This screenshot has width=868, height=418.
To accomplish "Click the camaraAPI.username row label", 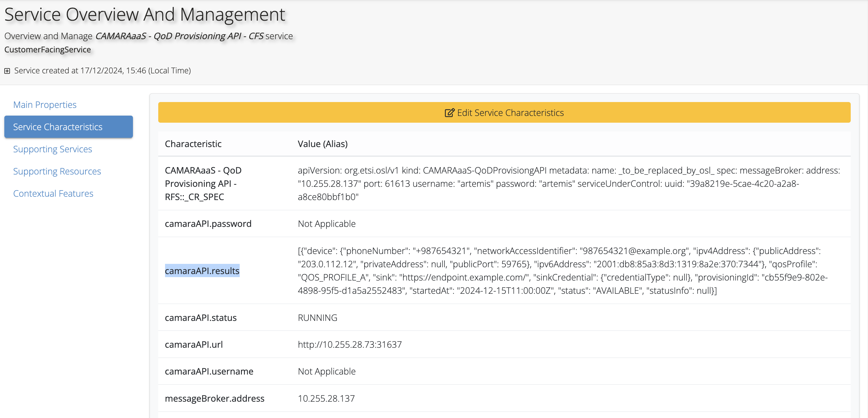I will pyautogui.click(x=209, y=371).
